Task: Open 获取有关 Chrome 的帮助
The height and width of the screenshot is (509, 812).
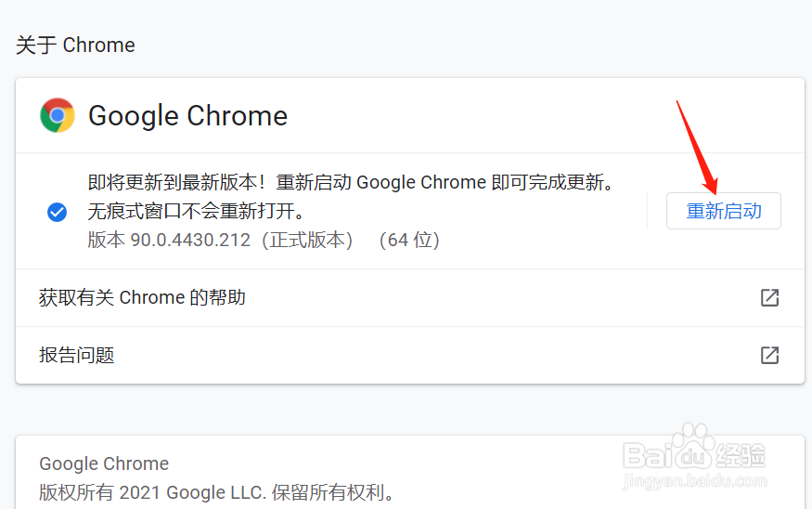Action: point(142,297)
